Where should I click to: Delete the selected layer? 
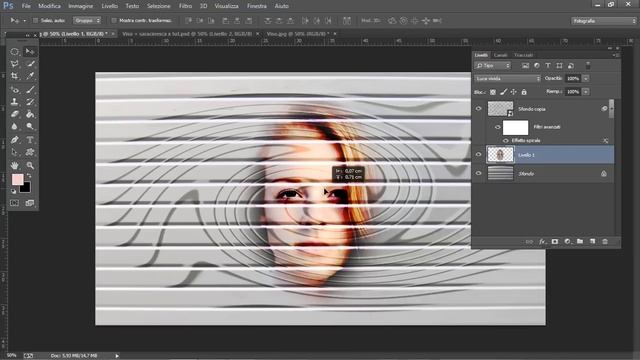(605, 242)
